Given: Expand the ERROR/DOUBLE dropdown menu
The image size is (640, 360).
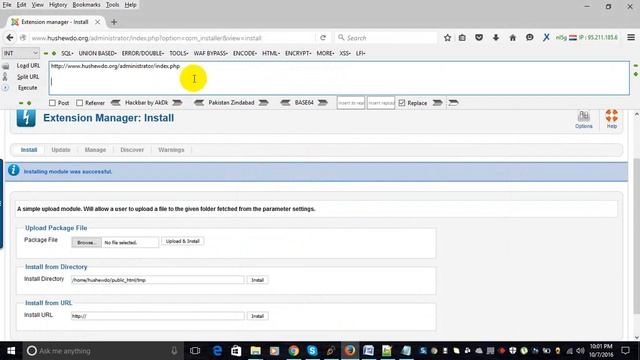Looking at the screenshot, I should tap(143, 53).
